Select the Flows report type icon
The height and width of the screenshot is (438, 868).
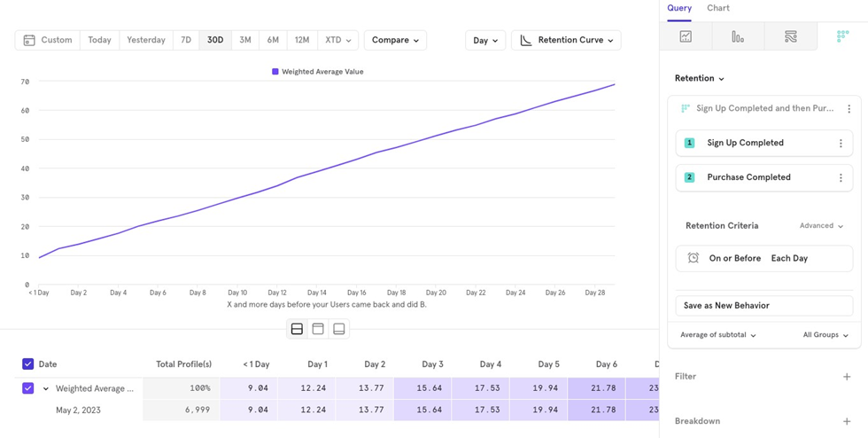pyautogui.click(x=790, y=36)
